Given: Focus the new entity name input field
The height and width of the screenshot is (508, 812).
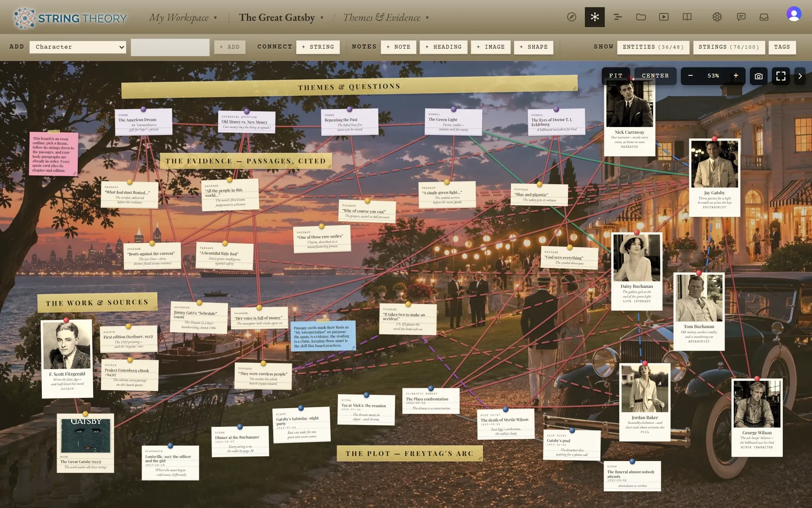Looking at the screenshot, I should 170,47.
